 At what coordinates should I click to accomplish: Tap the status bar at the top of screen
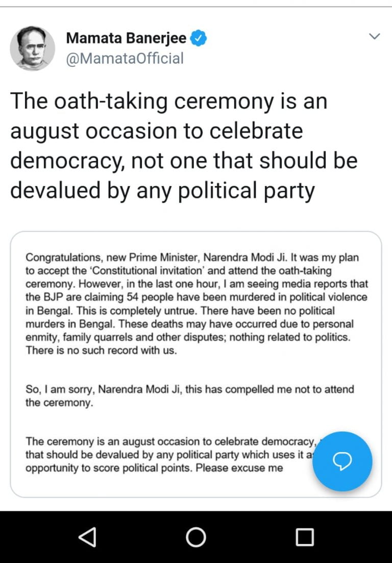coord(196,3)
